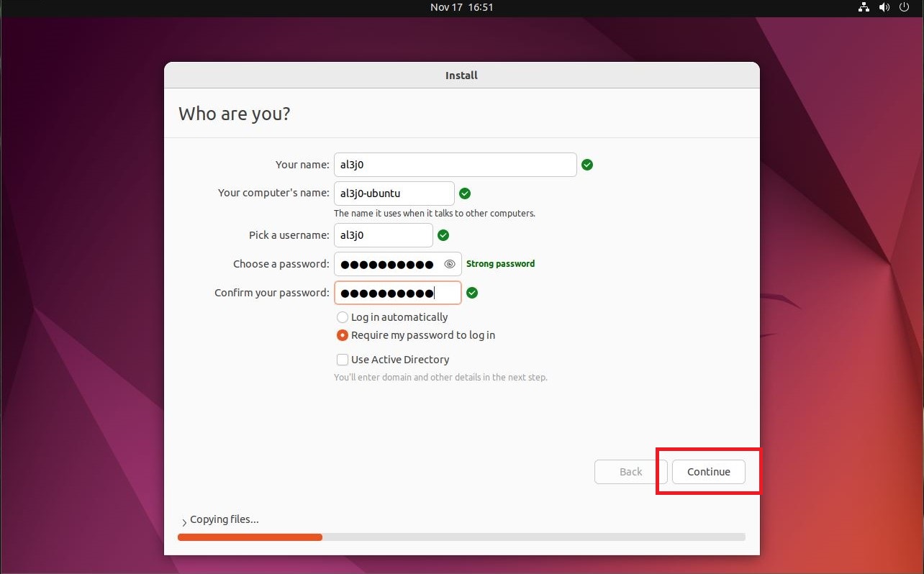Screen dimensions: 924x574
Task: Click the computer's name input field
Action: 394,193
